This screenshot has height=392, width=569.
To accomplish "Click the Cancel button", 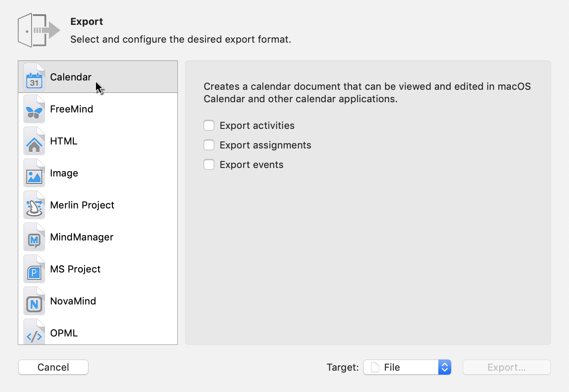I will pos(53,367).
